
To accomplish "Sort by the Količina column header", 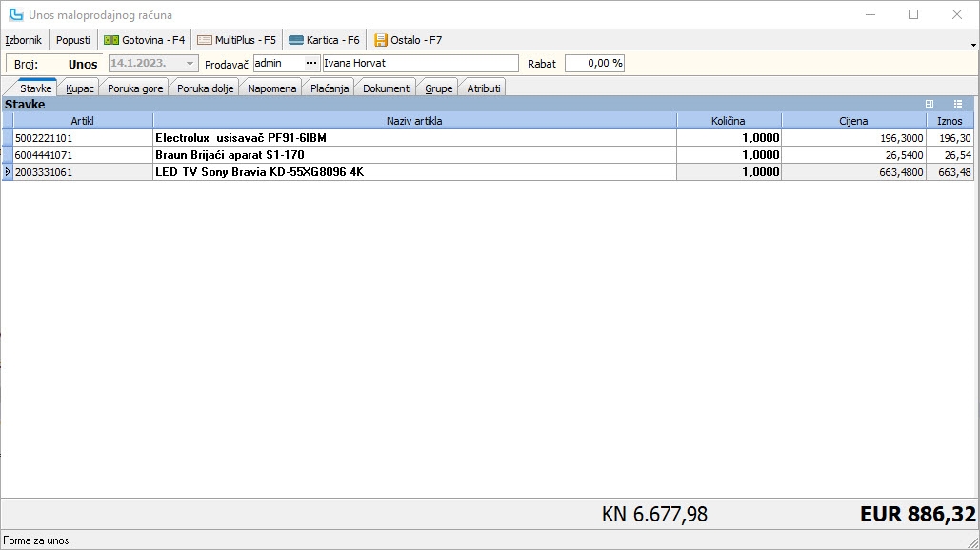I will coord(729,121).
